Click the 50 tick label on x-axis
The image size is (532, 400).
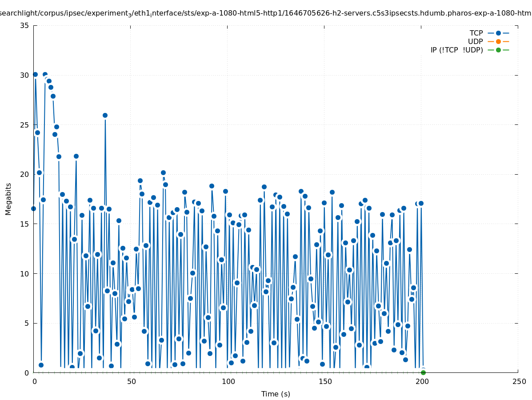click(x=131, y=382)
